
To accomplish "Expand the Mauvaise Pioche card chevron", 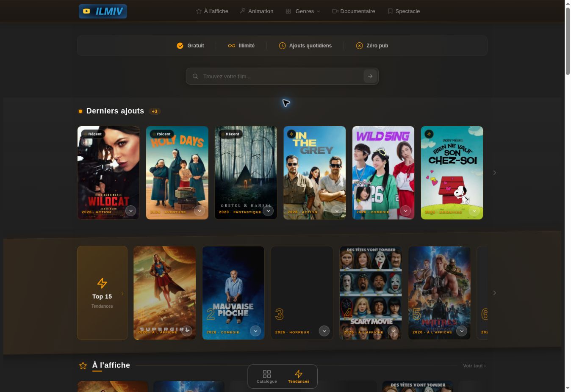I will [x=255, y=331].
